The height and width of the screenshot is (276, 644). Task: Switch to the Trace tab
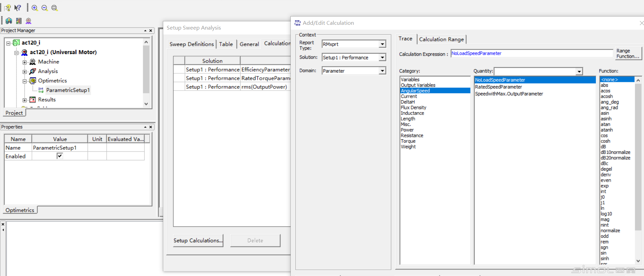tap(406, 39)
